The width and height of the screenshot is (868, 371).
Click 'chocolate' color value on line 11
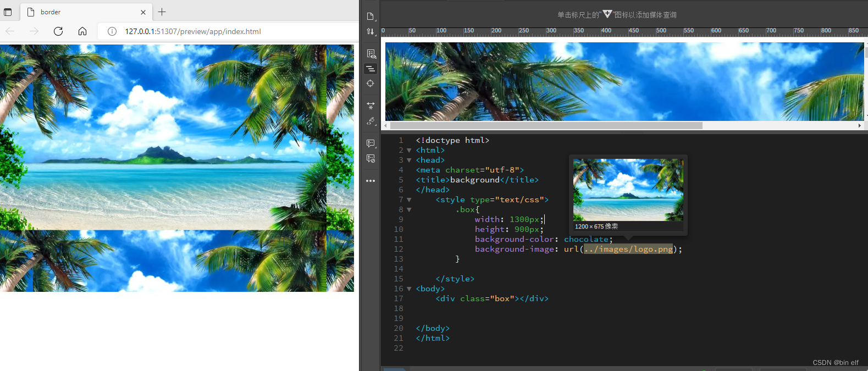coord(586,239)
